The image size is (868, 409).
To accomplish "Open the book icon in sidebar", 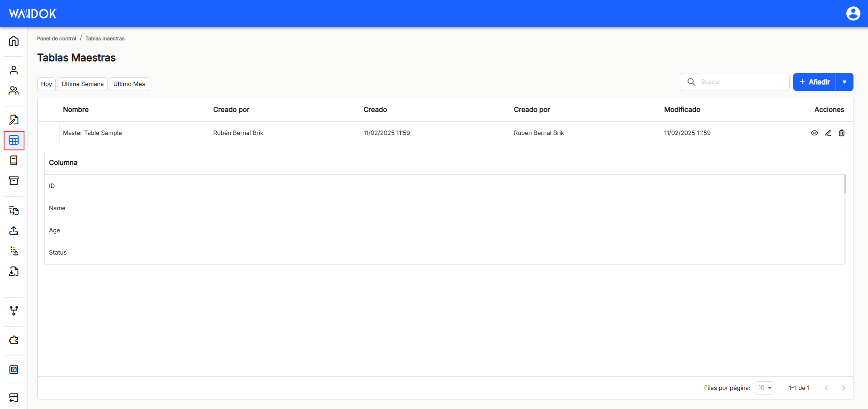I will [x=14, y=160].
